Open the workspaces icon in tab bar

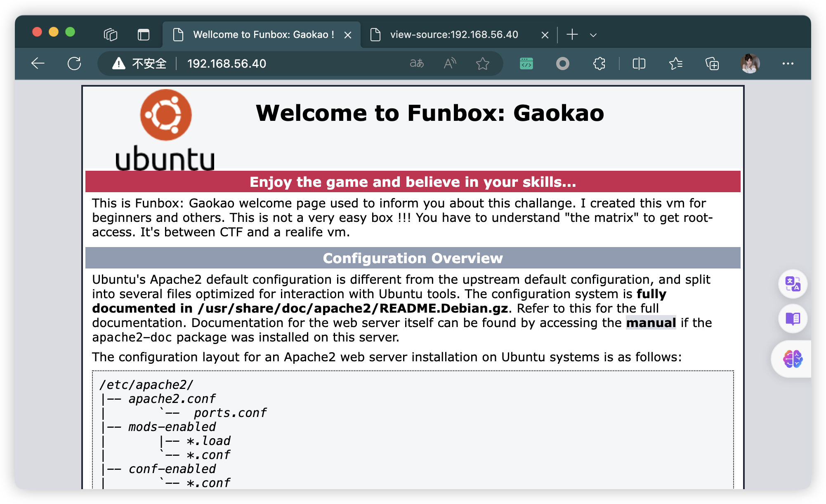coord(110,35)
